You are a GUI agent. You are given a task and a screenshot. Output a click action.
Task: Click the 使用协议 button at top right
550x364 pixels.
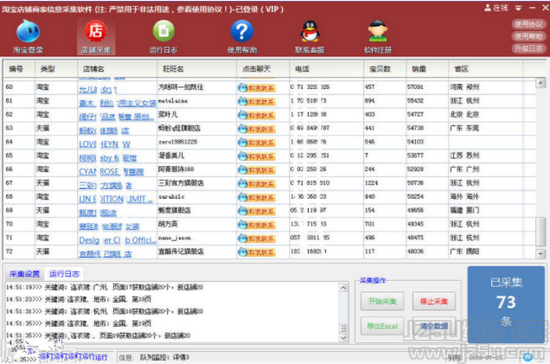(x=529, y=24)
